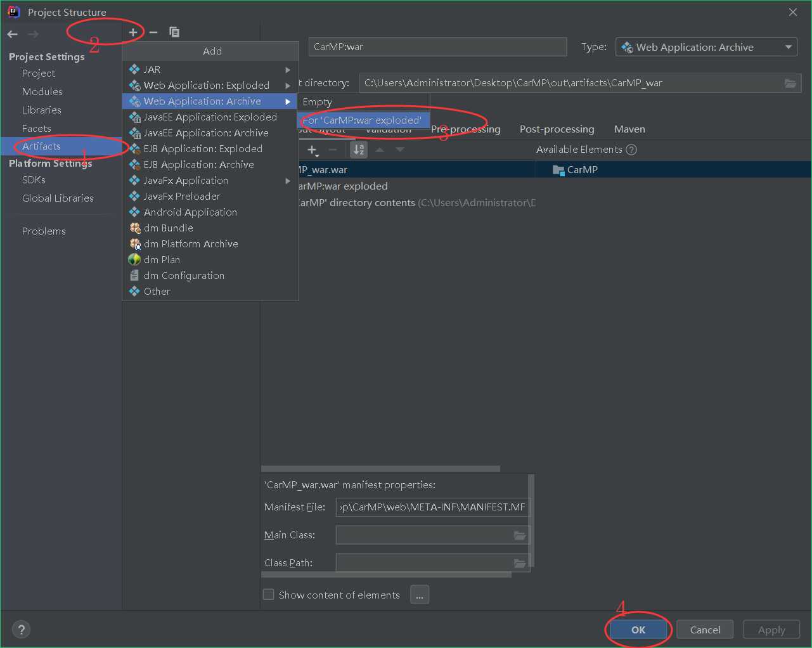
Task: Click the Apply button
Action: [x=771, y=630]
